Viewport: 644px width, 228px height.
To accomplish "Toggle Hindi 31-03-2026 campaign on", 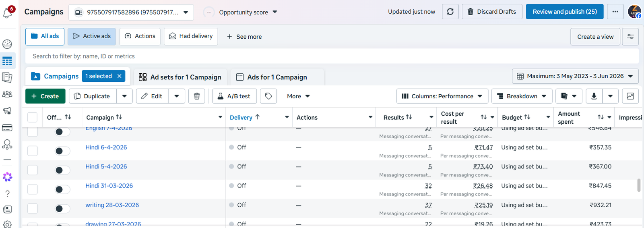I will tap(62, 189).
